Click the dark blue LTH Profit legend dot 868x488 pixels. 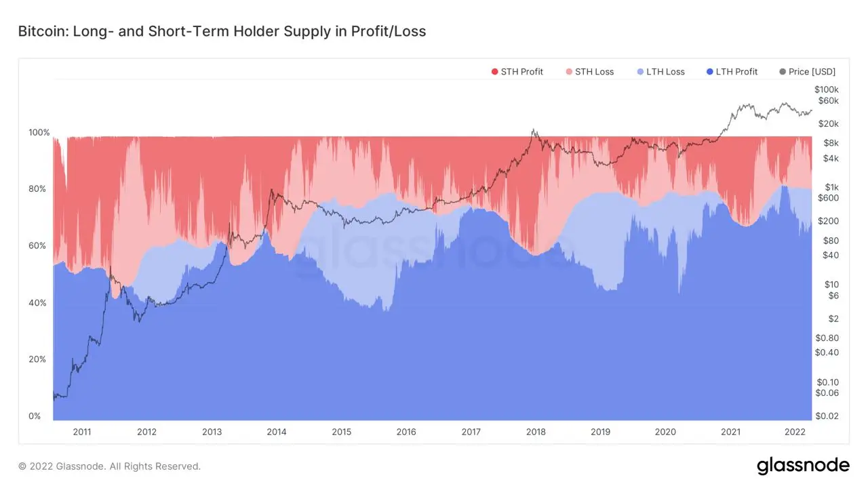click(709, 72)
